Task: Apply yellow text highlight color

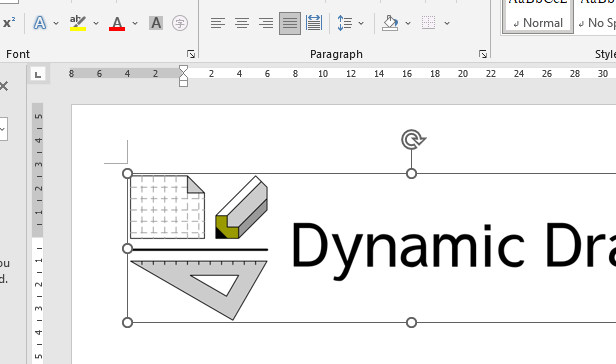Action: [78, 23]
